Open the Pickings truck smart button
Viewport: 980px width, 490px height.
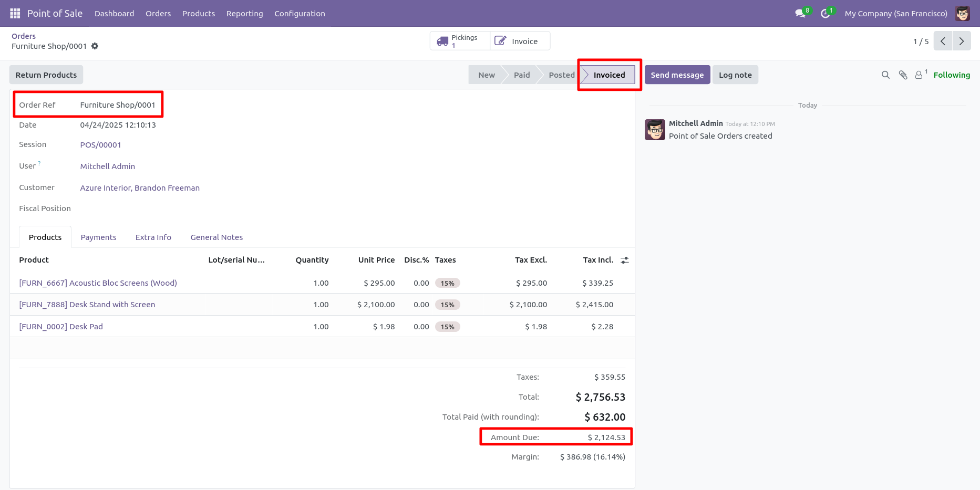click(460, 41)
